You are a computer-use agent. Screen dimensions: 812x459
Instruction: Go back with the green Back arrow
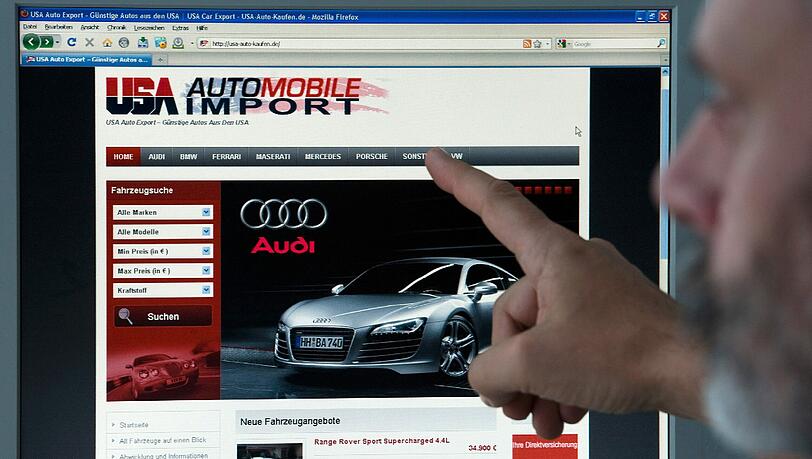tap(31, 42)
